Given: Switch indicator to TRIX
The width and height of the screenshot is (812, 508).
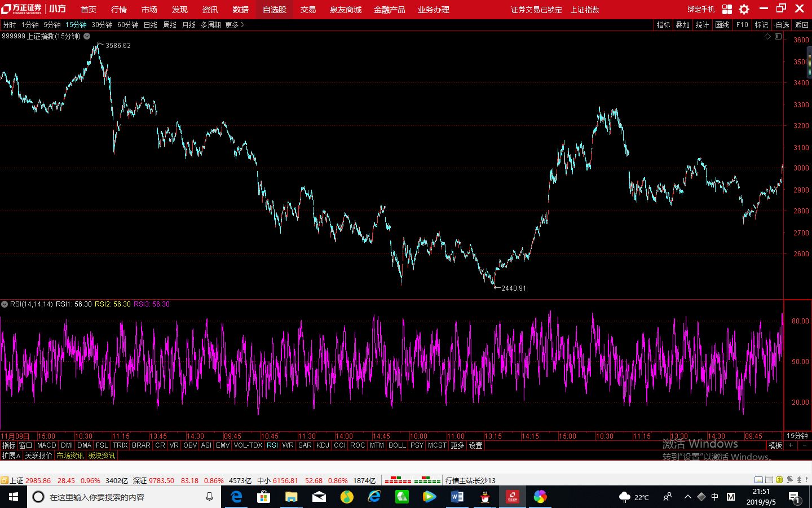Looking at the screenshot, I should pos(120,445).
